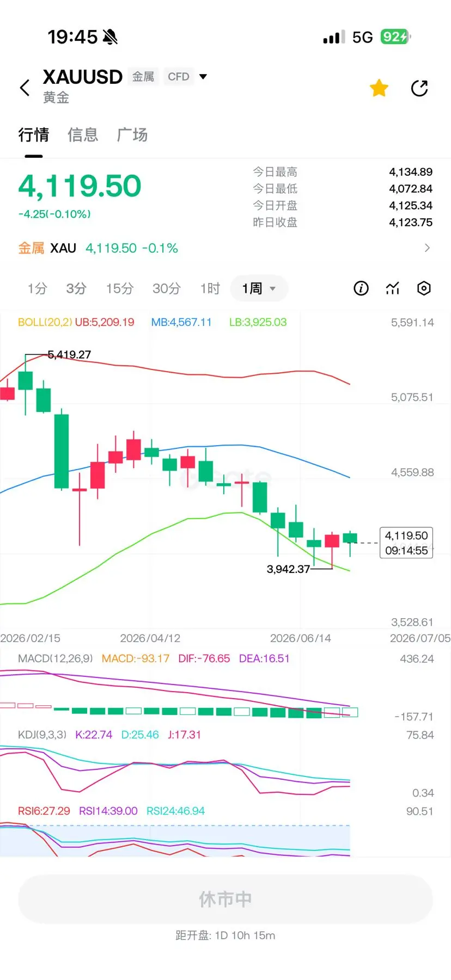Tap the 2026/04/12 date axis label
The width and height of the screenshot is (451, 980).
pos(150,638)
